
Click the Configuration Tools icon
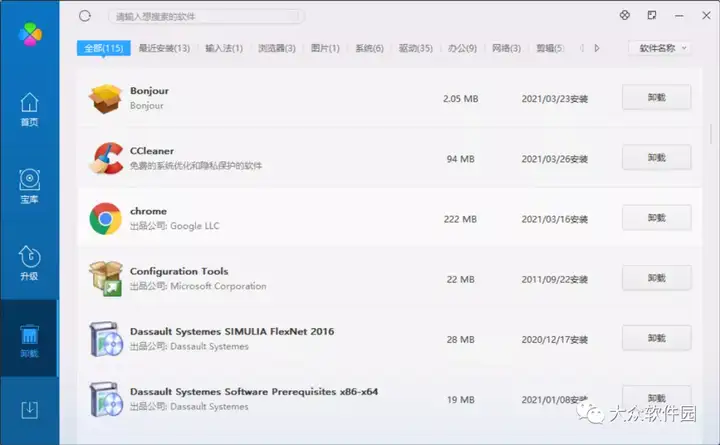(x=106, y=279)
